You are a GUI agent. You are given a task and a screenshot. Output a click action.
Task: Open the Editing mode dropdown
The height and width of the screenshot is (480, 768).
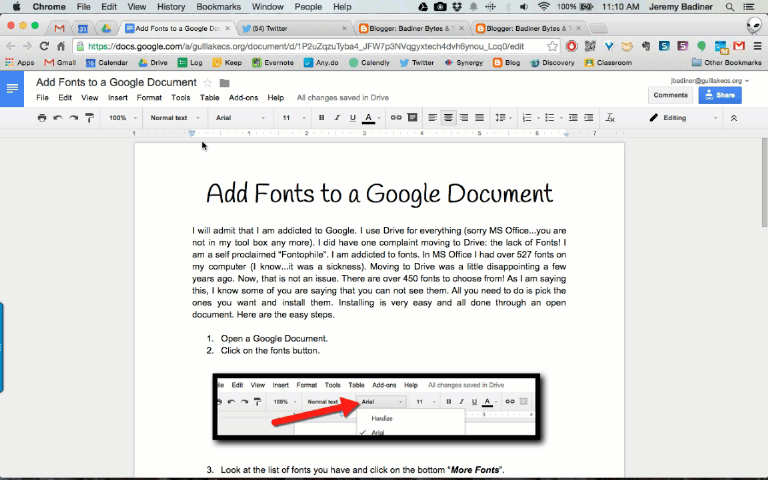683,118
